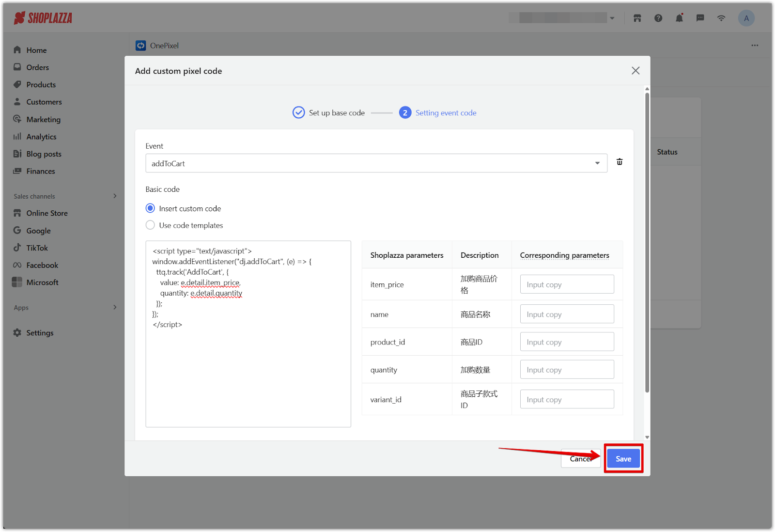Screen dimensions: 775x532
Task: Click the Online Store link
Action: (47, 213)
